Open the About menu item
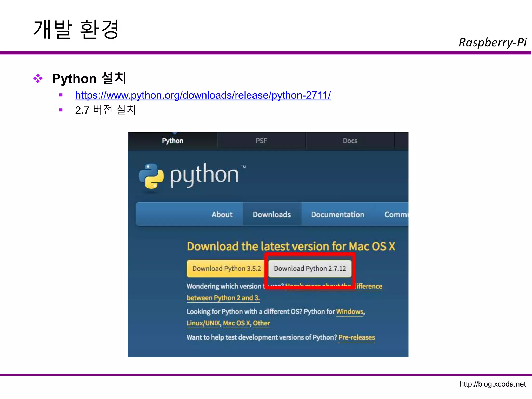532x399 pixels. click(222, 215)
